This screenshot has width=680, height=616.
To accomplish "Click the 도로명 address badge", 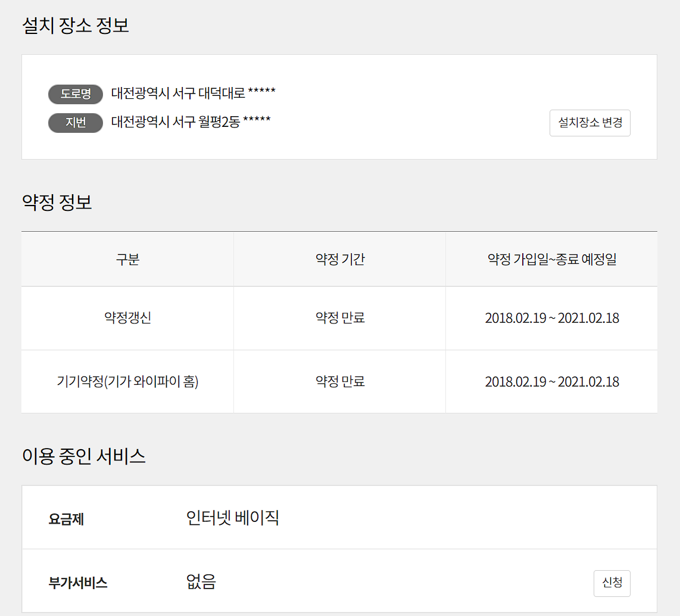I will pos(76,94).
